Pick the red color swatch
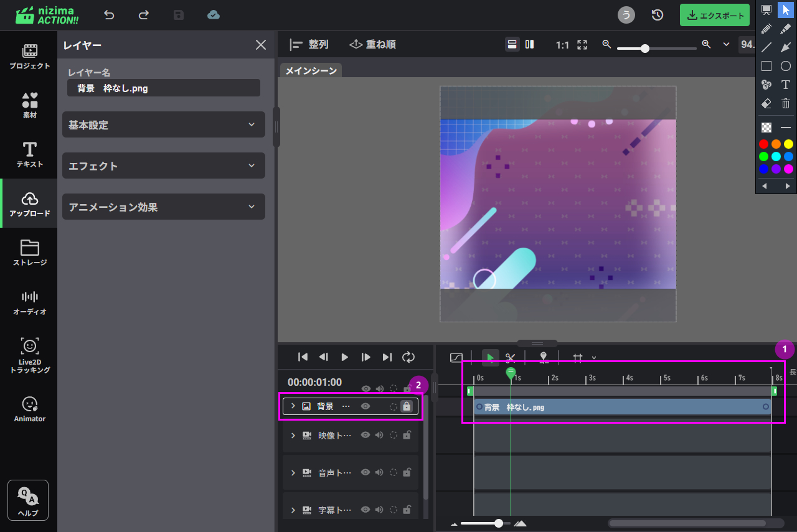The height and width of the screenshot is (532, 797). (x=763, y=144)
